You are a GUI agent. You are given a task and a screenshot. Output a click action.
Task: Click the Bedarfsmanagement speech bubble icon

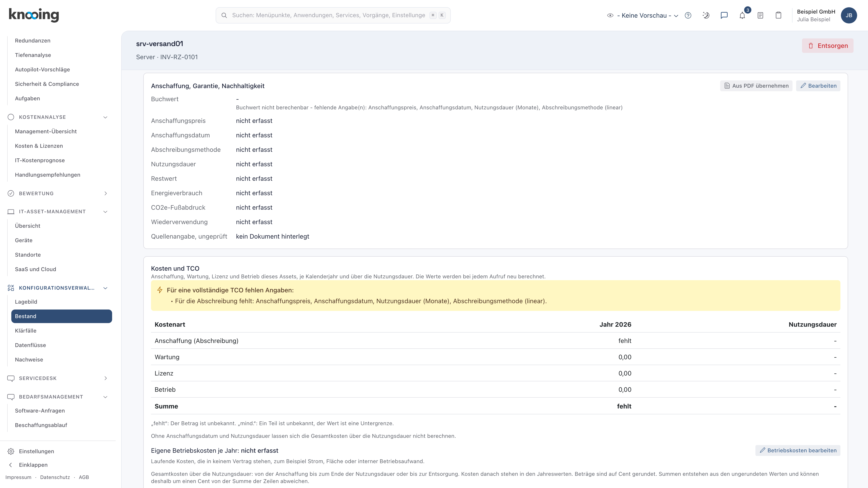11,397
